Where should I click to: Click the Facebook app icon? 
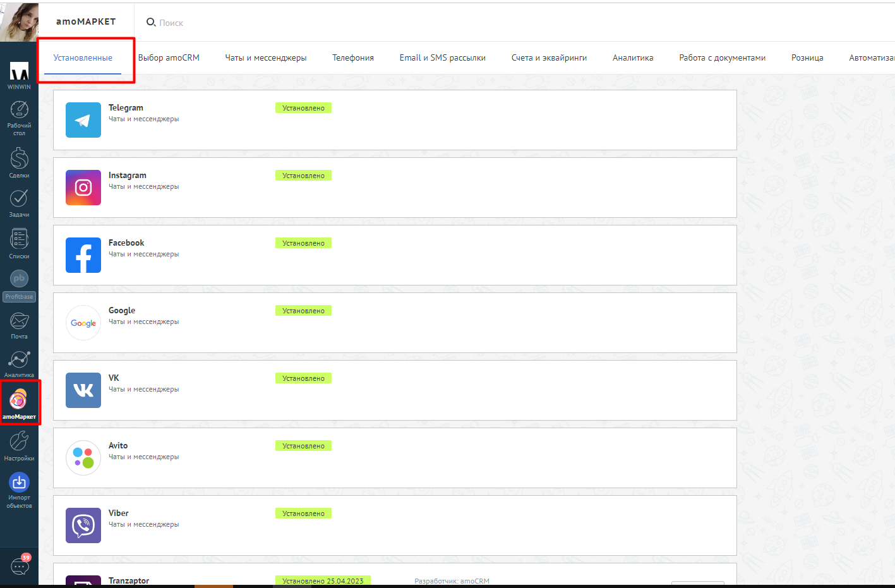coord(83,255)
